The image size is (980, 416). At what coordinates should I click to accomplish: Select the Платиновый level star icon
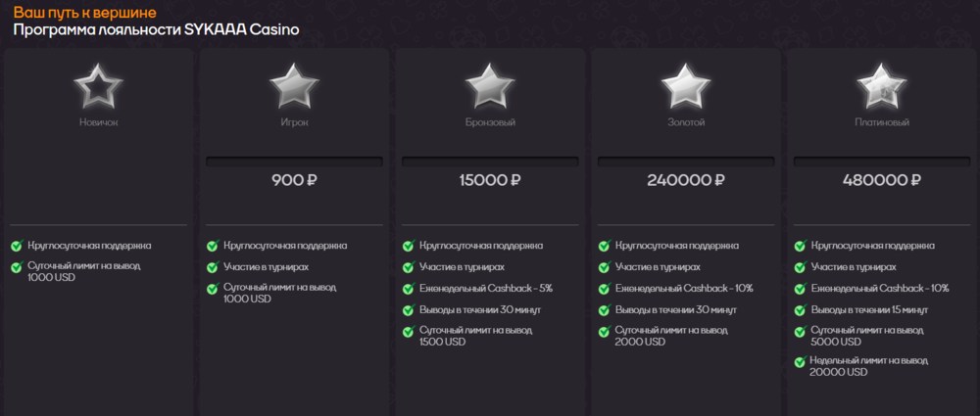[882, 89]
